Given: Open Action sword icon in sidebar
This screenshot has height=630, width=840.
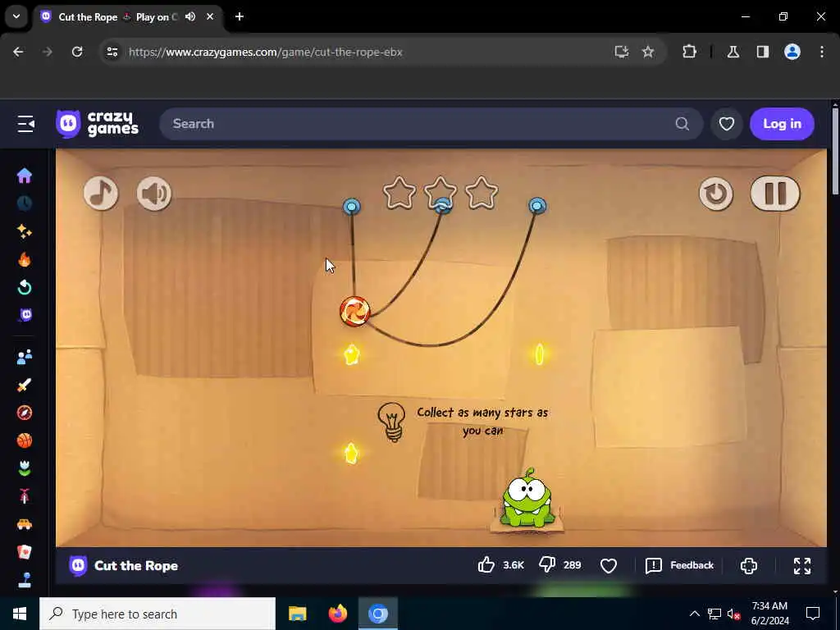Looking at the screenshot, I should point(25,385).
